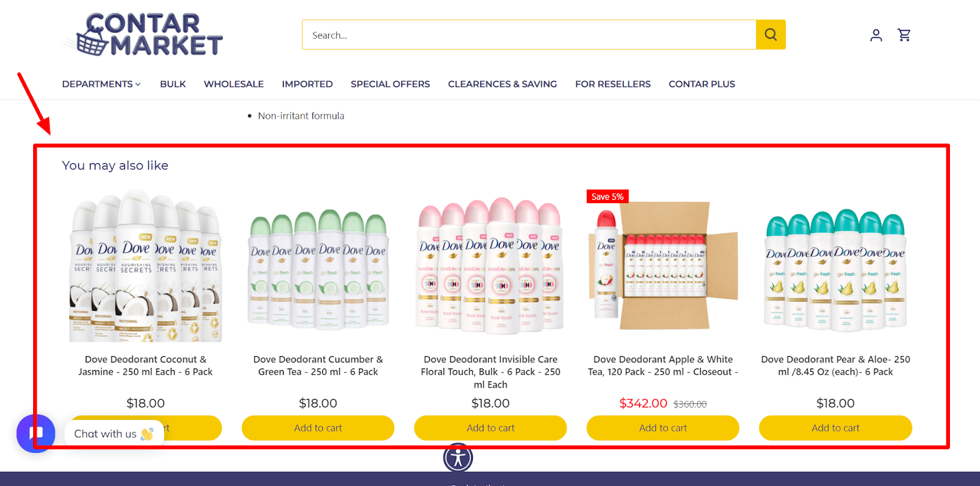Open the shopping cart icon
The image size is (980, 486).
[904, 36]
